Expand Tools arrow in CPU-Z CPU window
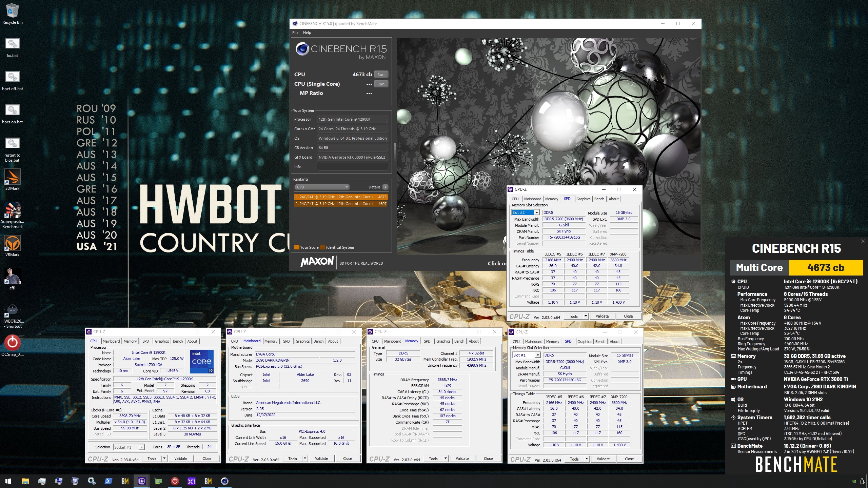The width and height of the screenshot is (868, 488). coord(164,459)
